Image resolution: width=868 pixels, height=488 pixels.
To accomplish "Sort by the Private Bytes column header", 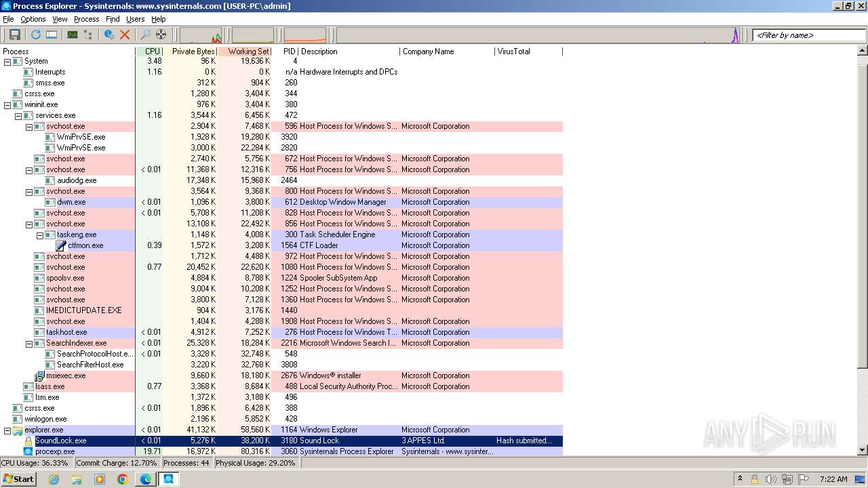I will click(190, 51).
